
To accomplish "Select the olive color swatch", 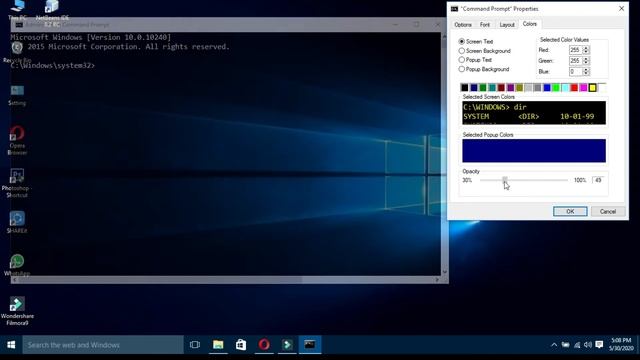I will 519,87.
